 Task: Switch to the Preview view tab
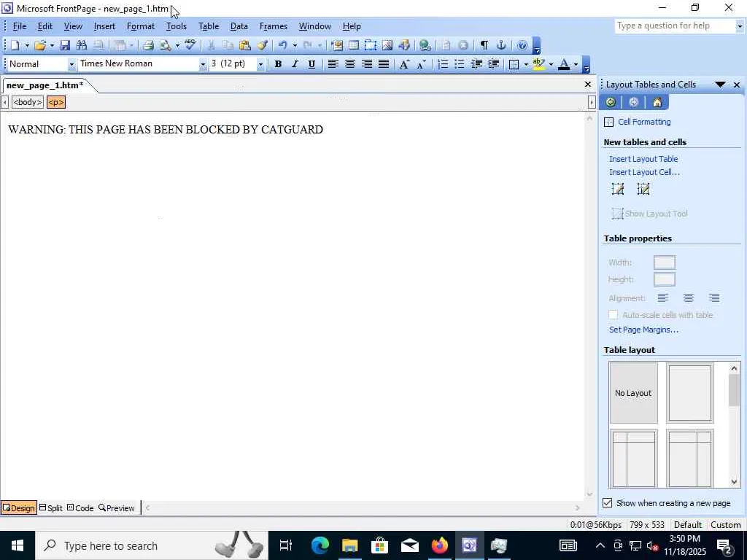[117, 508]
